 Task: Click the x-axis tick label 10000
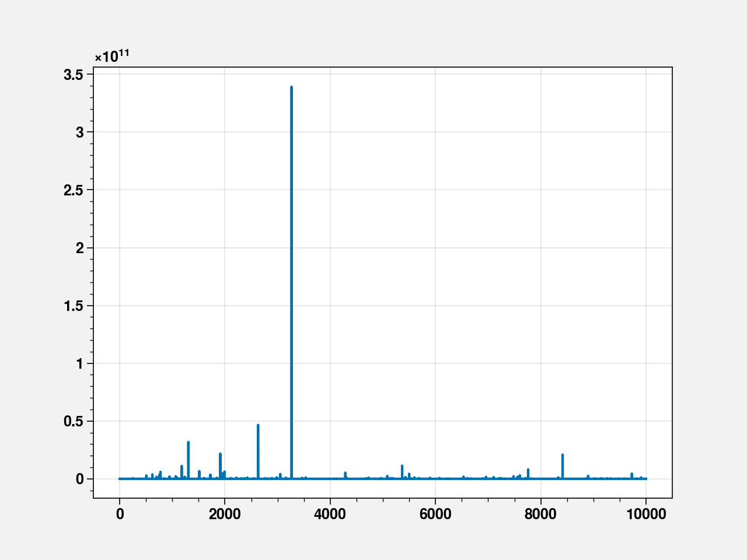[x=645, y=514]
